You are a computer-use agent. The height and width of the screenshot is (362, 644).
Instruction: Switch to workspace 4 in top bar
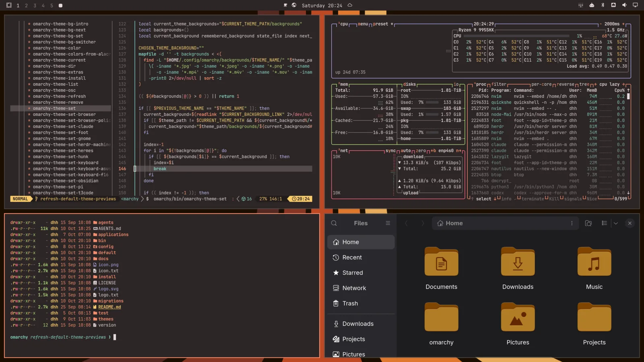(x=43, y=6)
